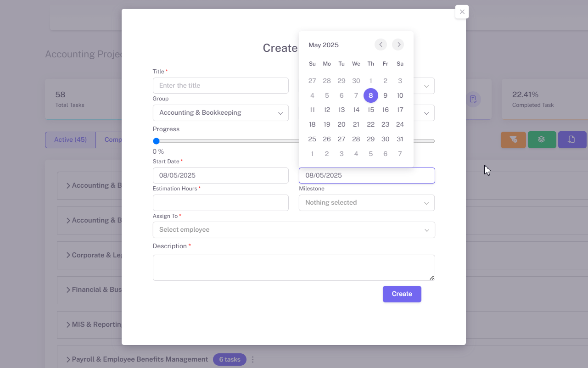Select May 20 in the calendar
The width and height of the screenshot is (588, 368).
point(342,124)
